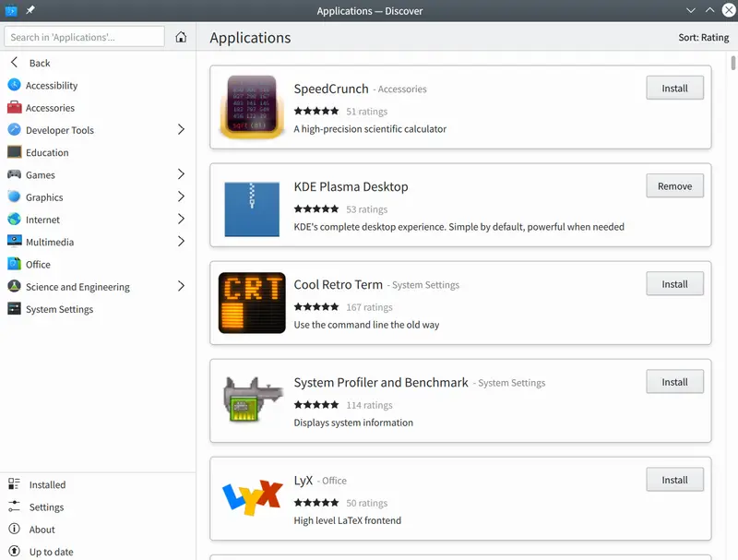The image size is (738, 560).
Task: Click the Office category icon
Action: (x=14, y=264)
